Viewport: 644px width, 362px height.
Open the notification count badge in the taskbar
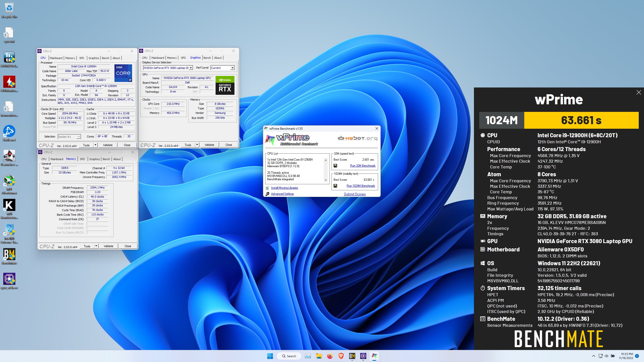click(637, 356)
